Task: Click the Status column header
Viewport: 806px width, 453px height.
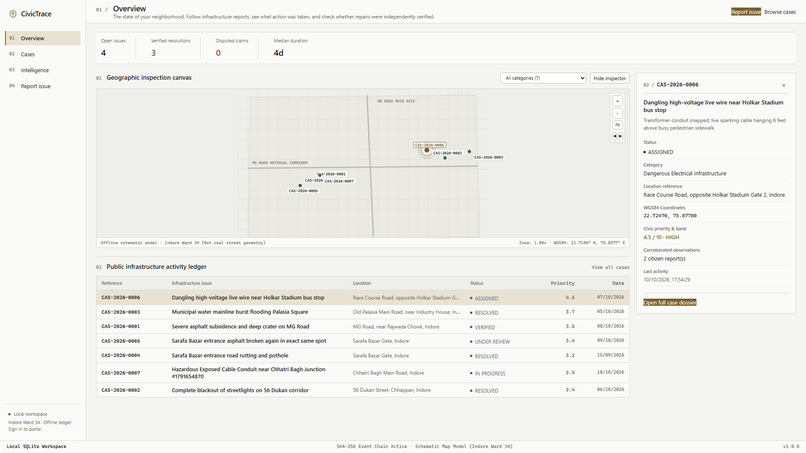Action: pos(477,283)
